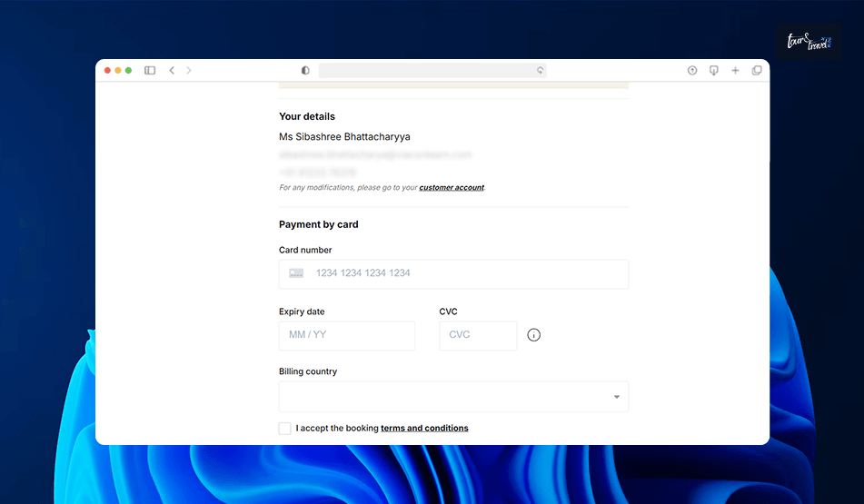Open the downloads icon in the toolbar

coord(713,71)
